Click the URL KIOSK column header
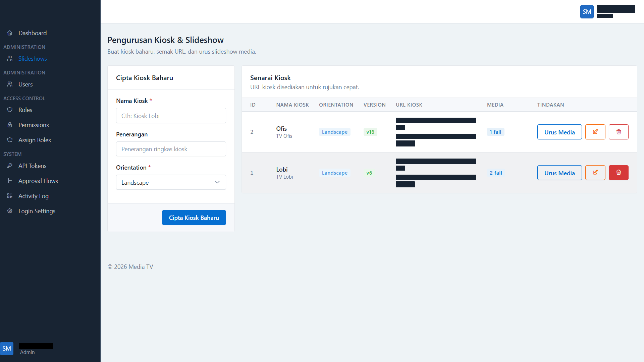Viewport: 644px width, 362px height. [x=409, y=105]
